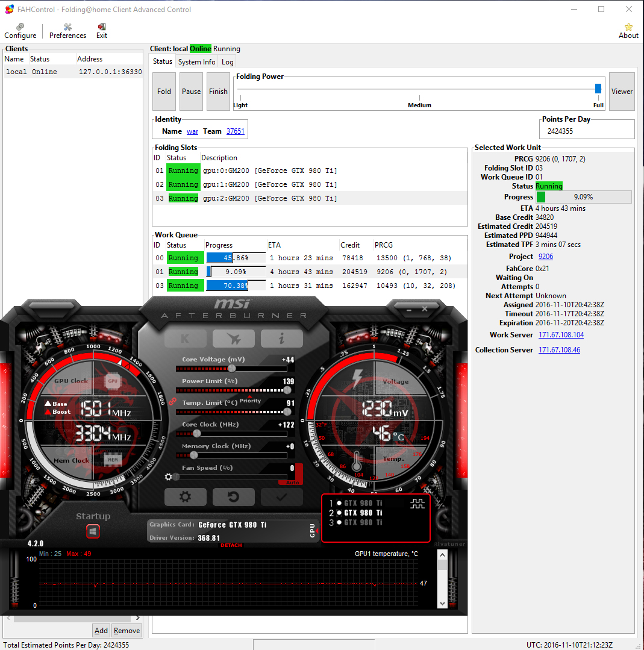
Task: Switch to the System Info tab
Action: [196, 62]
